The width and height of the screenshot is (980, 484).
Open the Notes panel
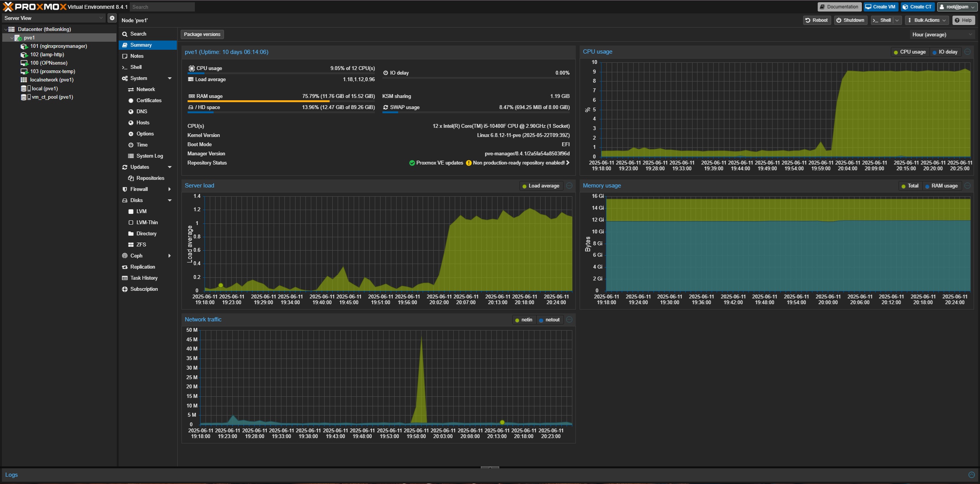(147, 56)
